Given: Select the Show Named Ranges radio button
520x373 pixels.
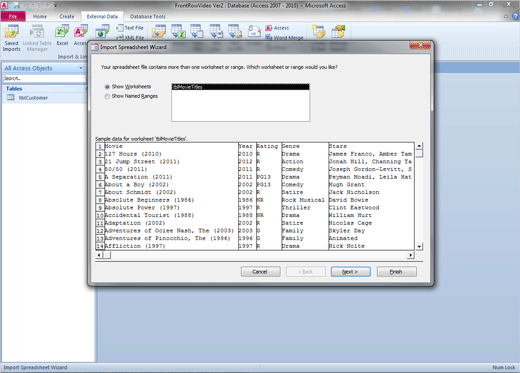Looking at the screenshot, I should (107, 96).
